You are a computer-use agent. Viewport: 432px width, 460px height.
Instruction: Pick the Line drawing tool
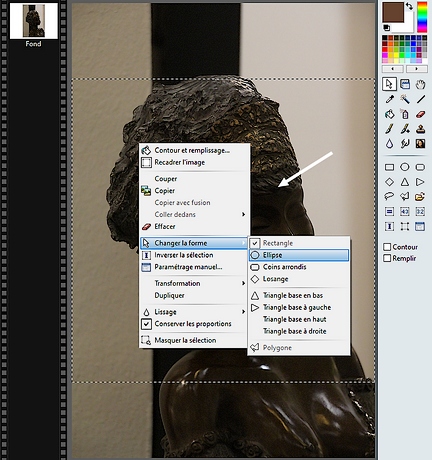(x=420, y=99)
